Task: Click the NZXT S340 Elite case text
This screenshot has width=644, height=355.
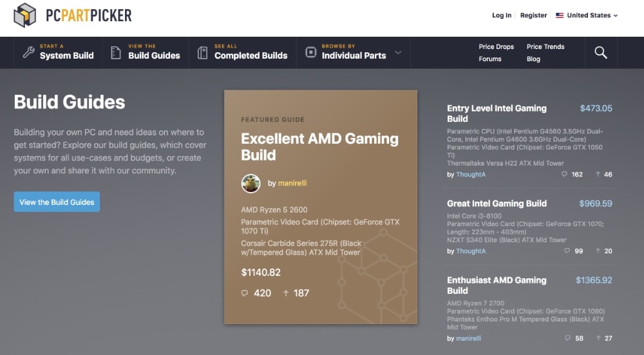Action: (506, 240)
